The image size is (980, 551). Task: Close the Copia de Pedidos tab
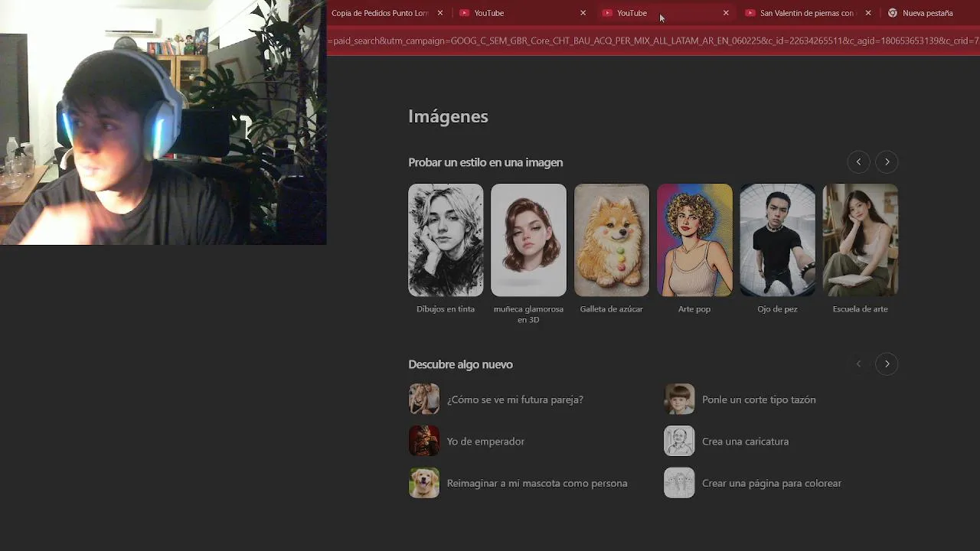point(440,13)
